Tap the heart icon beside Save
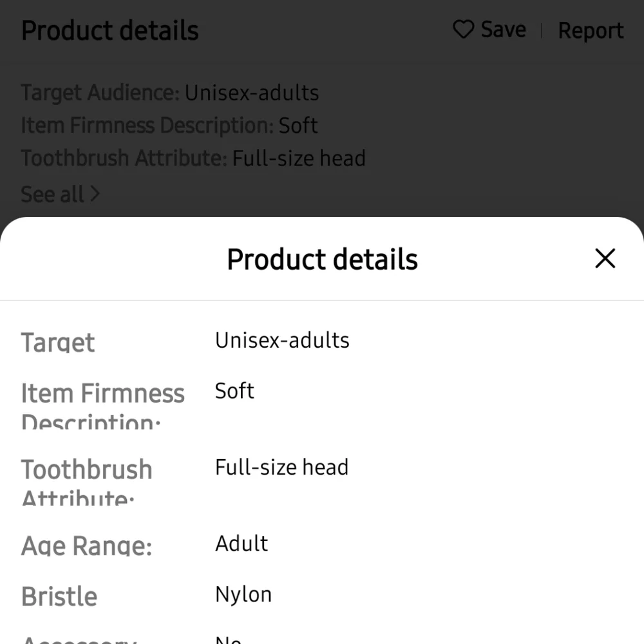 pos(463,30)
